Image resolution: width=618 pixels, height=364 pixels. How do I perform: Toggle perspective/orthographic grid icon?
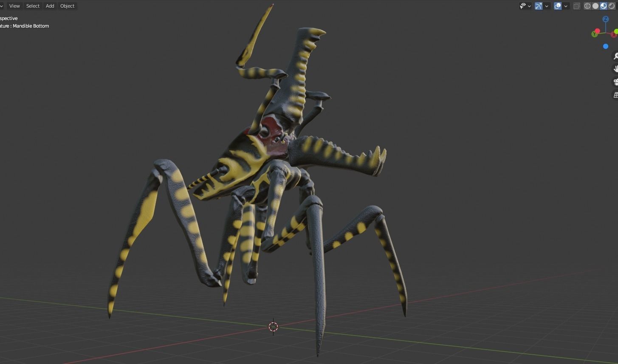pos(615,95)
